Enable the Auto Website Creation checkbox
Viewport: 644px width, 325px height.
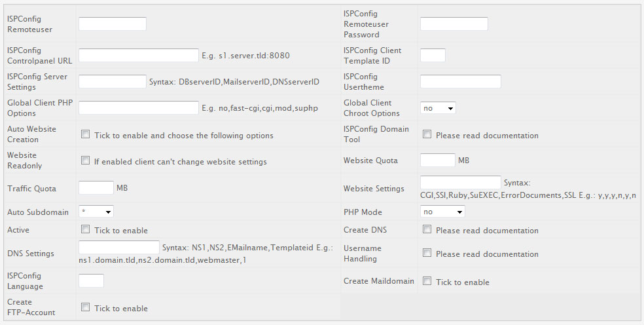click(86, 134)
